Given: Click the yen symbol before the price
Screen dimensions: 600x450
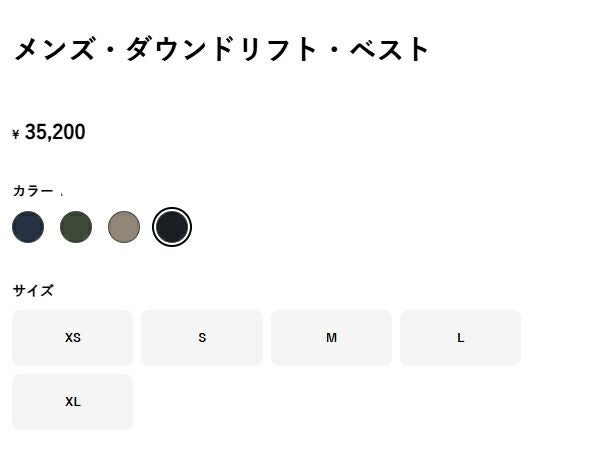Looking at the screenshot, I should (x=16, y=134).
